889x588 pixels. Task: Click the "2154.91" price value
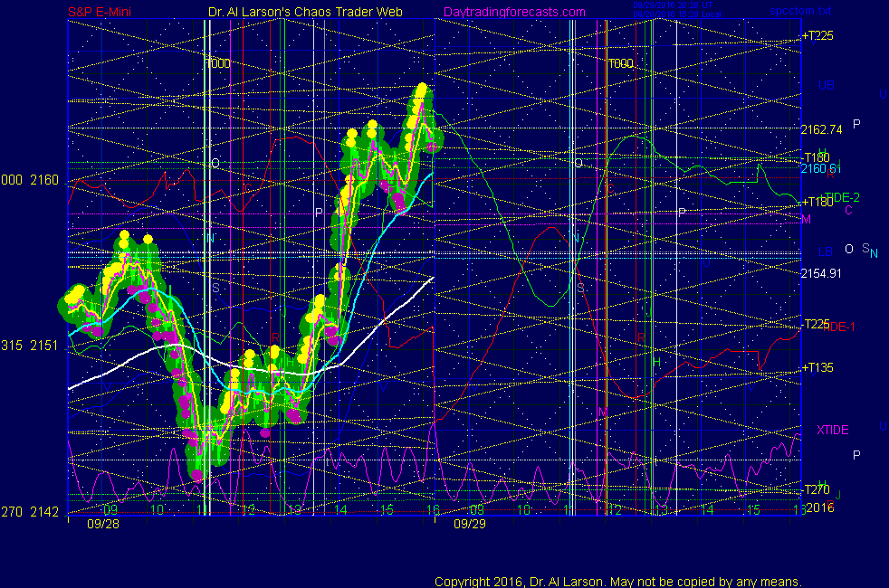[821, 273]
